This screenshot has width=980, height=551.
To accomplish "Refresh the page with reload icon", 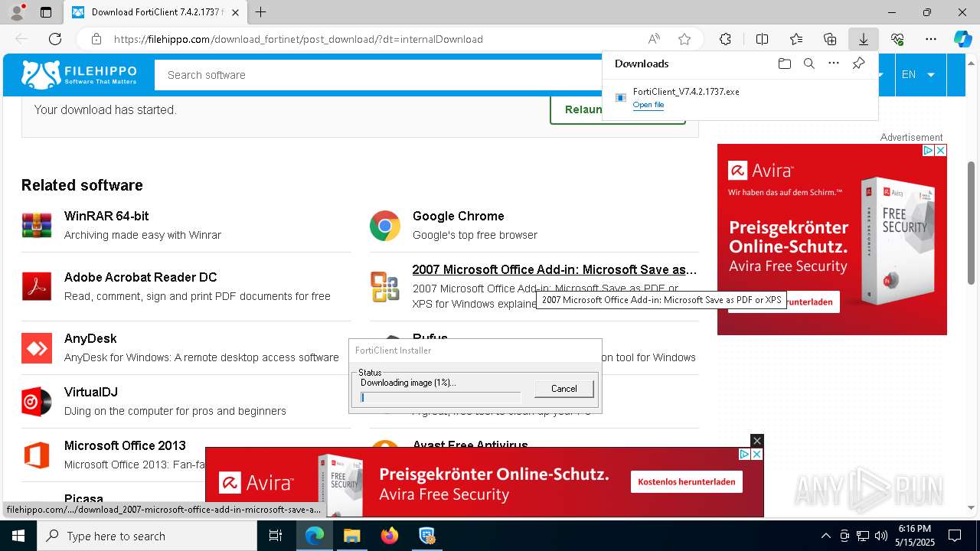I will click(55, 39).
